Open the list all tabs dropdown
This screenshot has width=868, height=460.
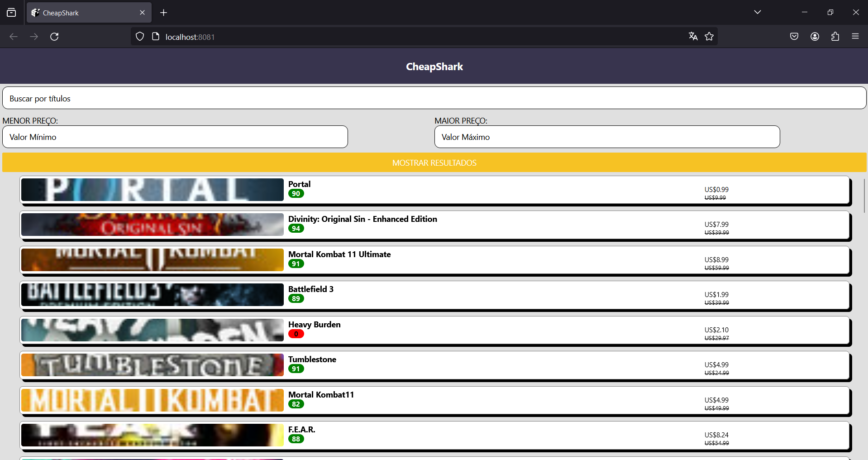pos(757,12)
